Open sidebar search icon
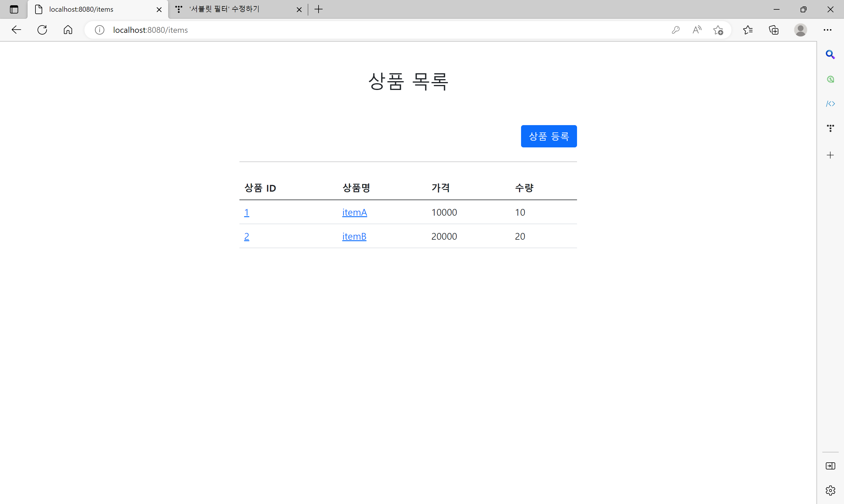 click(x=830, y=54)
